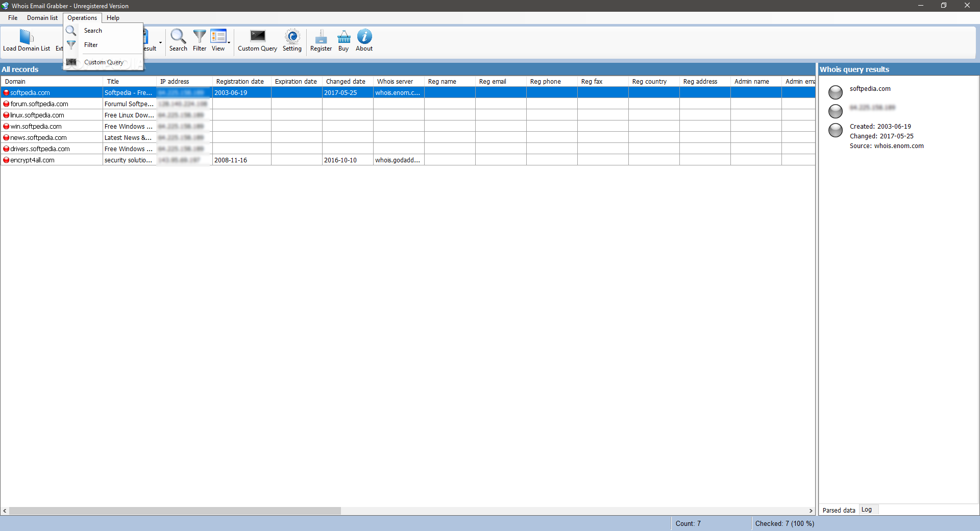The height and width of the screenshot is (531, 980).
Task: Sort by Reg country column header
Action: coord(654,82)
